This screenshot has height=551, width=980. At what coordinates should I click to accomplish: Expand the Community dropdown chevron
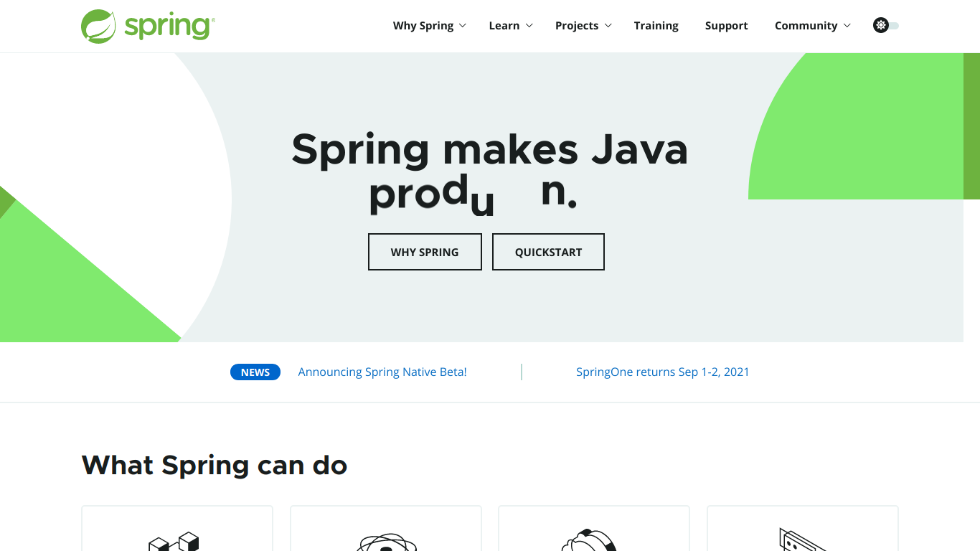pyautogui.click(x=847, y=26)
